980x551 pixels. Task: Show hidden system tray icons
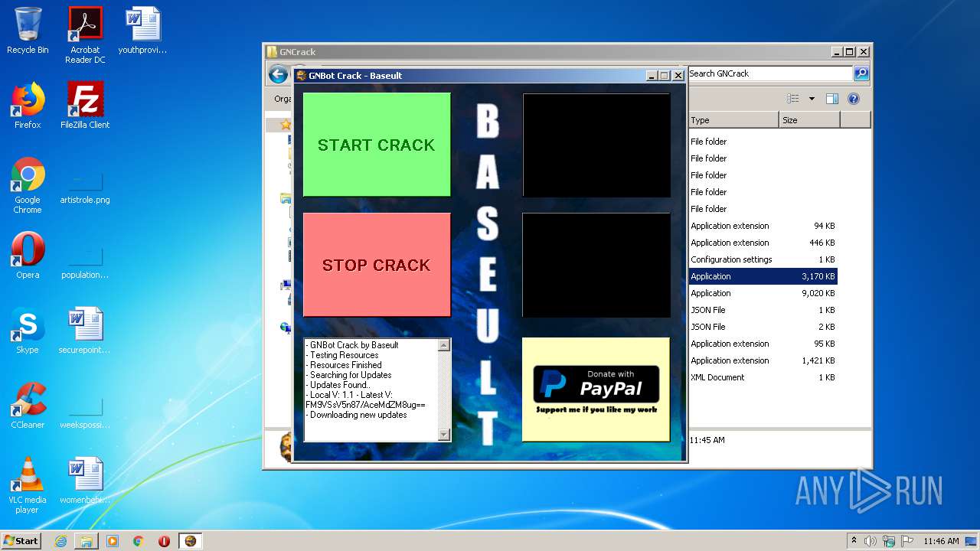(x=854, y=540)
